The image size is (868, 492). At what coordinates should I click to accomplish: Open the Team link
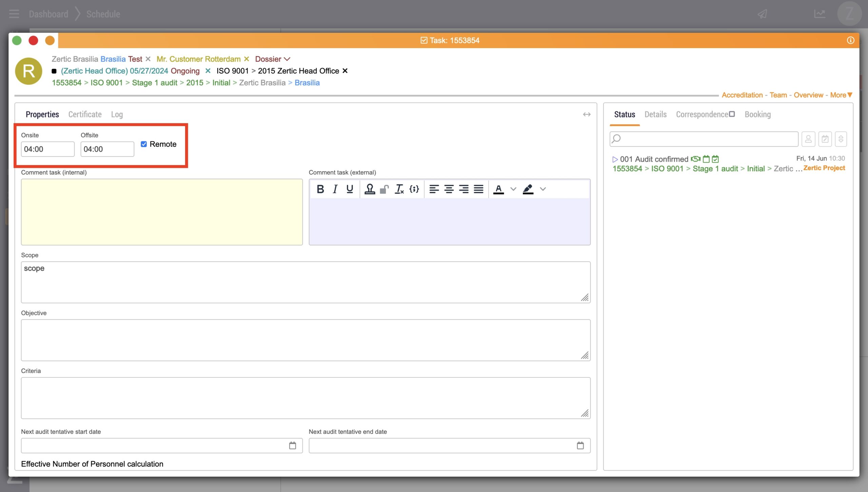778,95
